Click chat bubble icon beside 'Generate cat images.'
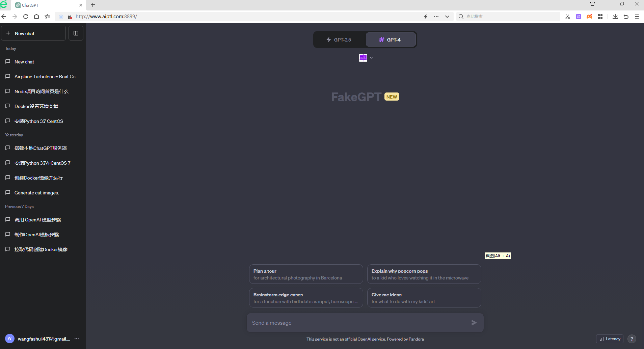644x349 pixels. (x=8, y=192)
